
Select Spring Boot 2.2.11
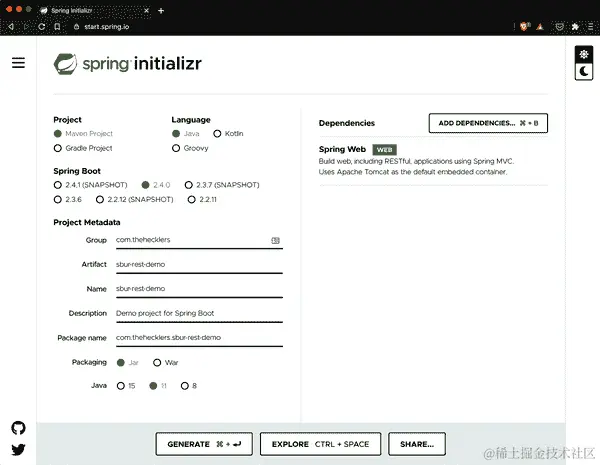[202, 199]
